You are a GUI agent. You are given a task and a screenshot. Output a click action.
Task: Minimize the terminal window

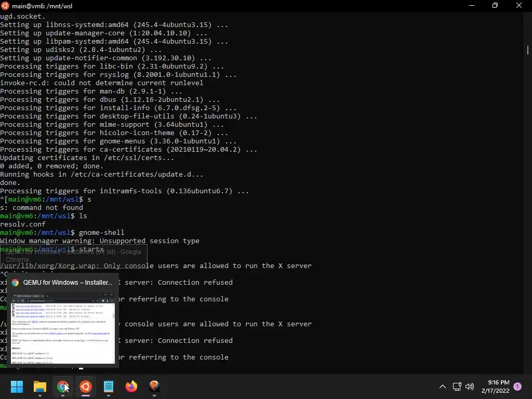click(472, 6)
